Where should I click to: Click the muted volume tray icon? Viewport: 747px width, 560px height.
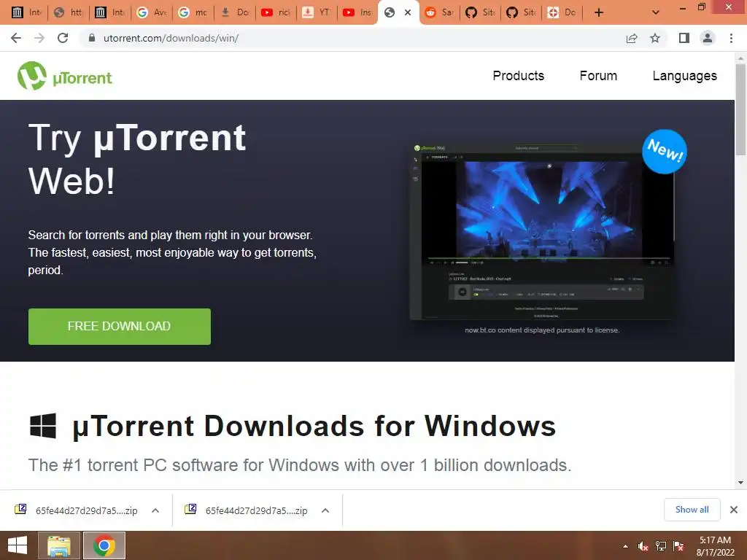click(643, 546)
